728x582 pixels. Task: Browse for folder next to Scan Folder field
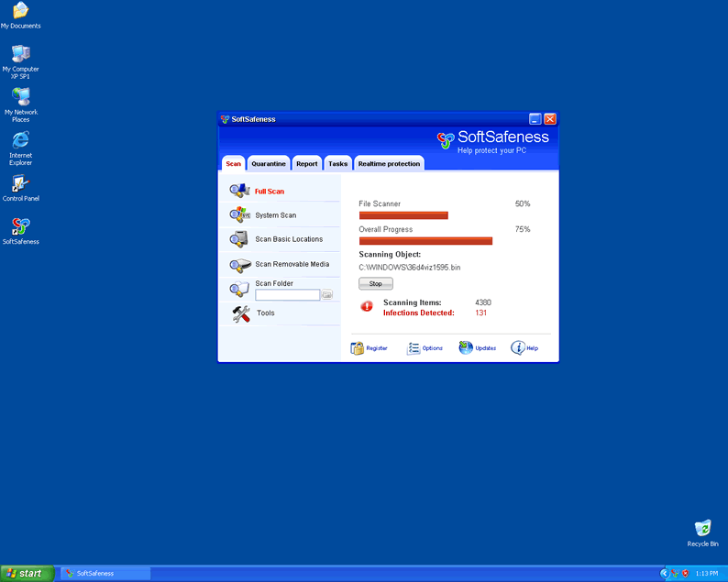pos(327,295)
